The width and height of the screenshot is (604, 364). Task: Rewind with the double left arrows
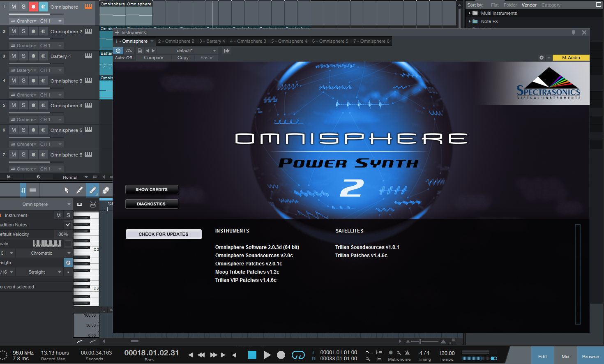pos(201,355)
